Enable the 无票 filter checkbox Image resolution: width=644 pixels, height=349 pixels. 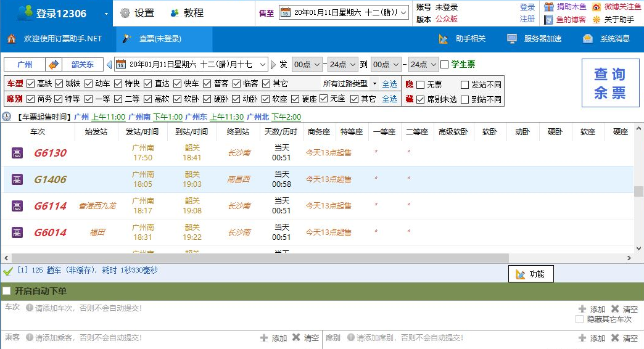420,84
